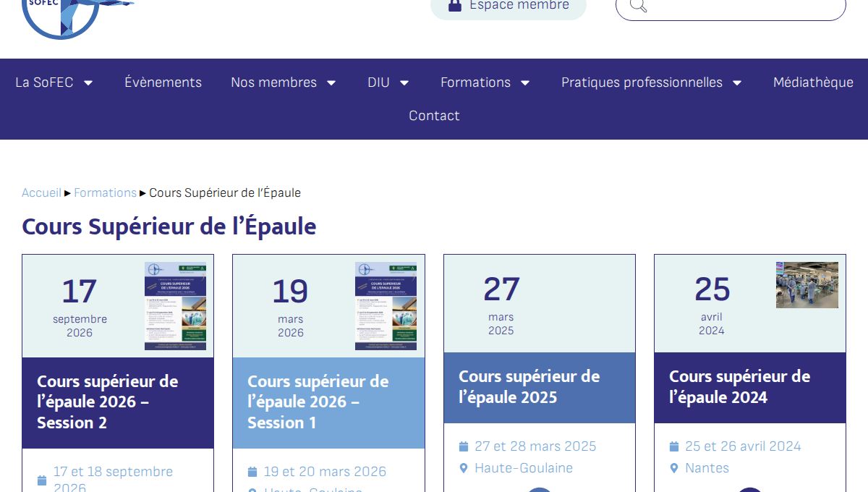
Task: Open Cours supérieur de l'épaule 2025 title
Action: 529,386
